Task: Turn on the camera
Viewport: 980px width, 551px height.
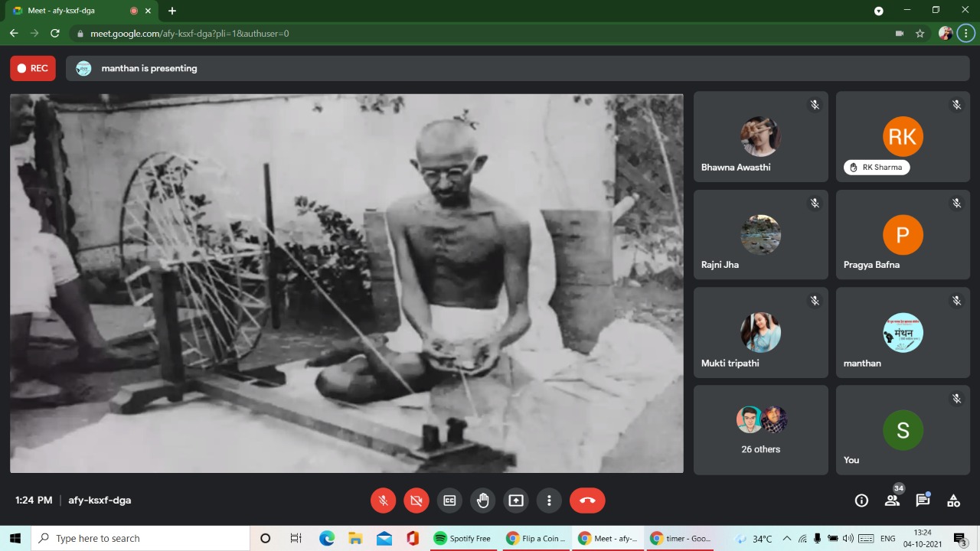Action: pyautogui.click(x=416, y=500)
